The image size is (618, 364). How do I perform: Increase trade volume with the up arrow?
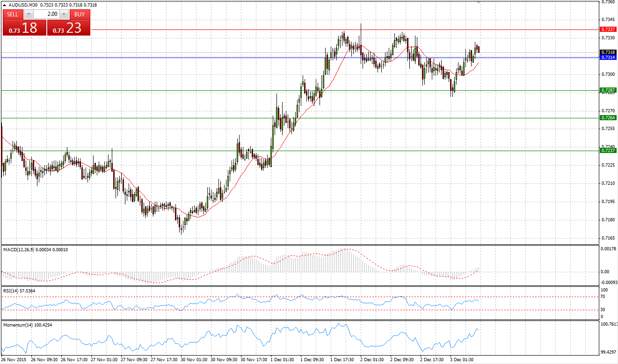pyautogui.click(x=64, y=14)
